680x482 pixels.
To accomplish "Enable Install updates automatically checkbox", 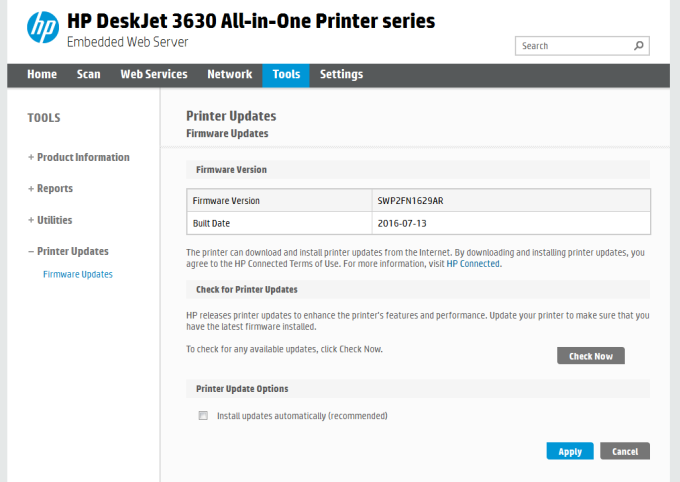I will click(x=203, y=416).
